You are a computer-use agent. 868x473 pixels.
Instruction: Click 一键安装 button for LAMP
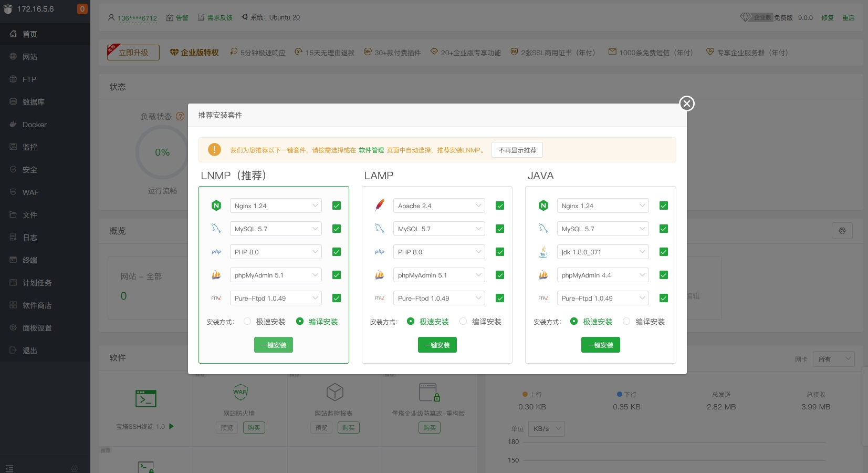(437, 345)
